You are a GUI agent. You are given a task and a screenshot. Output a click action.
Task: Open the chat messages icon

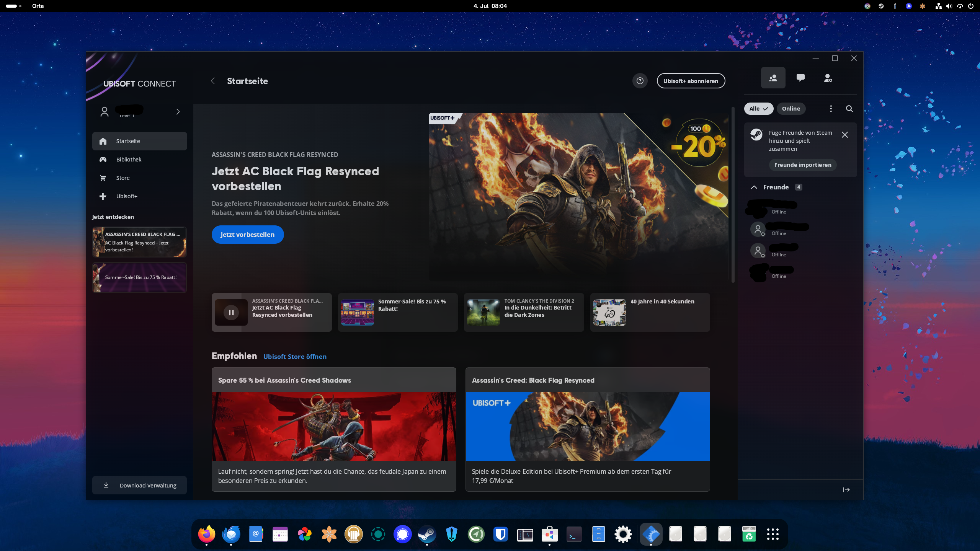(800, 78)
